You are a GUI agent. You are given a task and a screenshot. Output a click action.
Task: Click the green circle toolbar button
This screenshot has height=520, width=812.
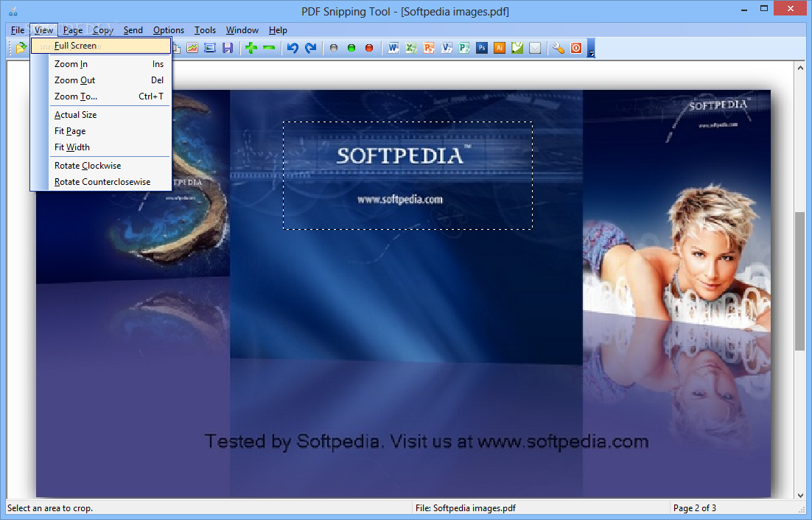click(x=351, y=48)
